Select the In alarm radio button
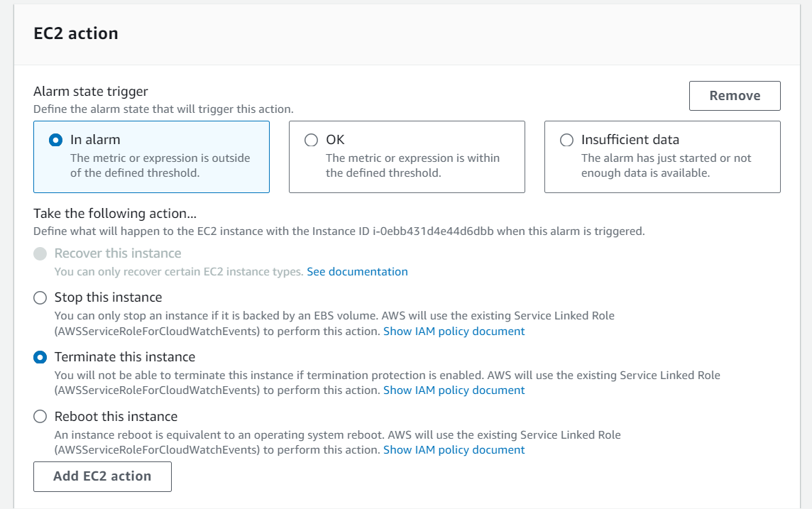 (55, 140)
